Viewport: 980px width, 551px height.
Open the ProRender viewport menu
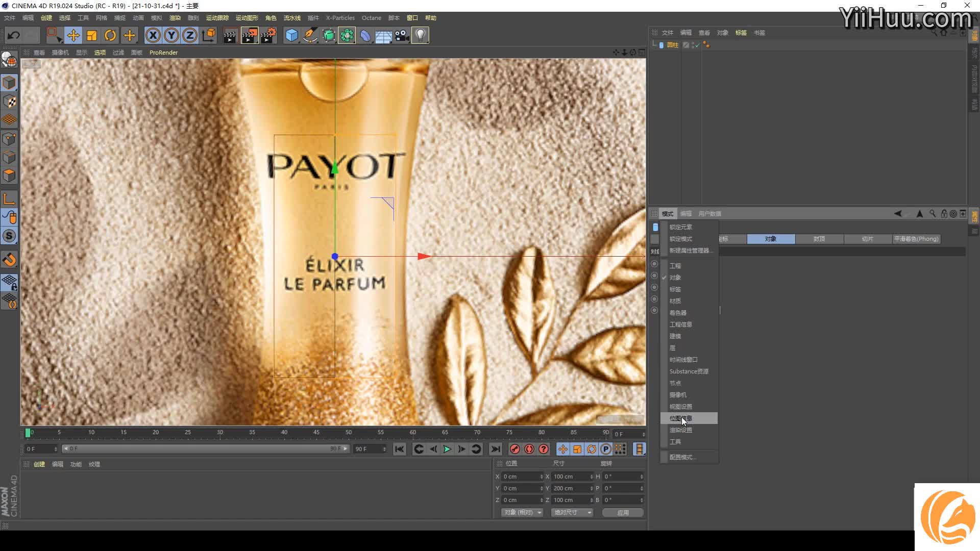163,53
